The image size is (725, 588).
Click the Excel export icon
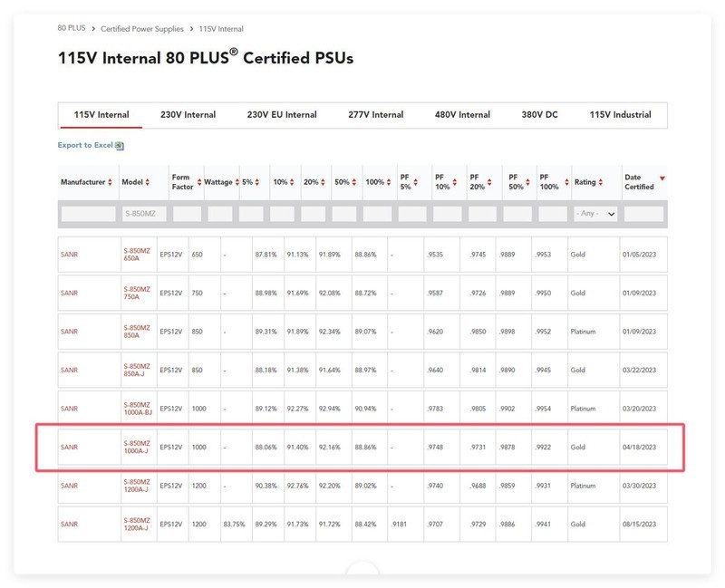[x=120, y=145]
